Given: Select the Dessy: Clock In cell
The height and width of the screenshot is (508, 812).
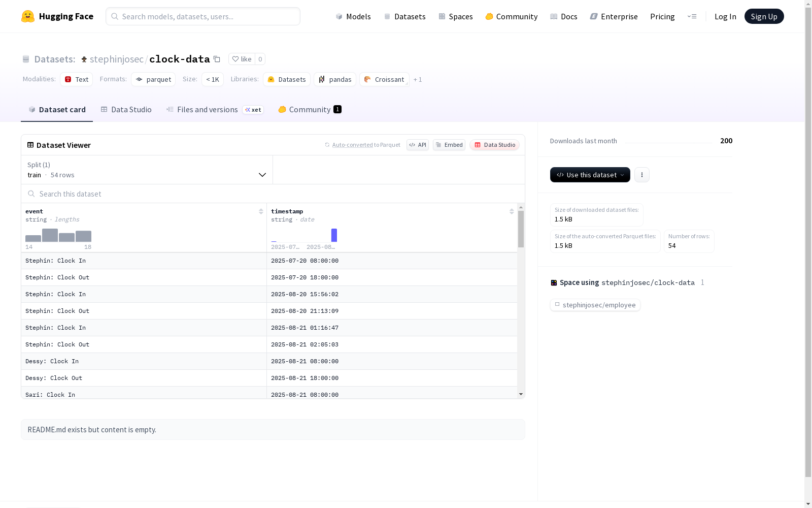Looking at the screenshot, I should pos(144,361).
